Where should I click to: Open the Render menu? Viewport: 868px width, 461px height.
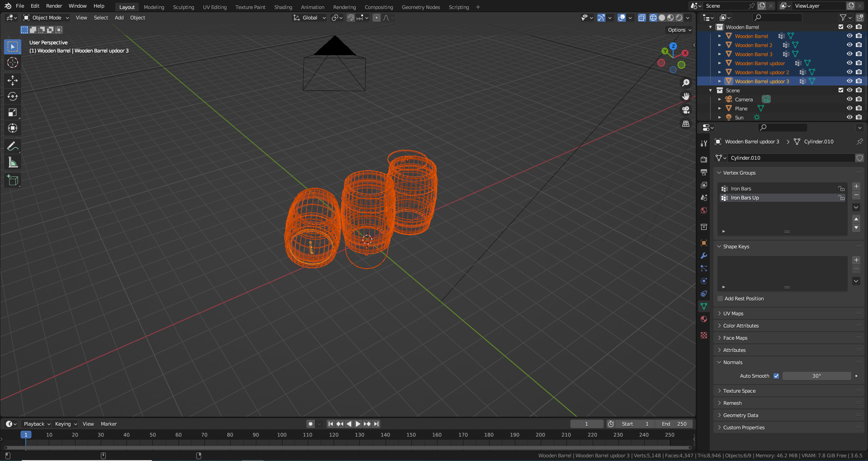[x=54, y=6]
